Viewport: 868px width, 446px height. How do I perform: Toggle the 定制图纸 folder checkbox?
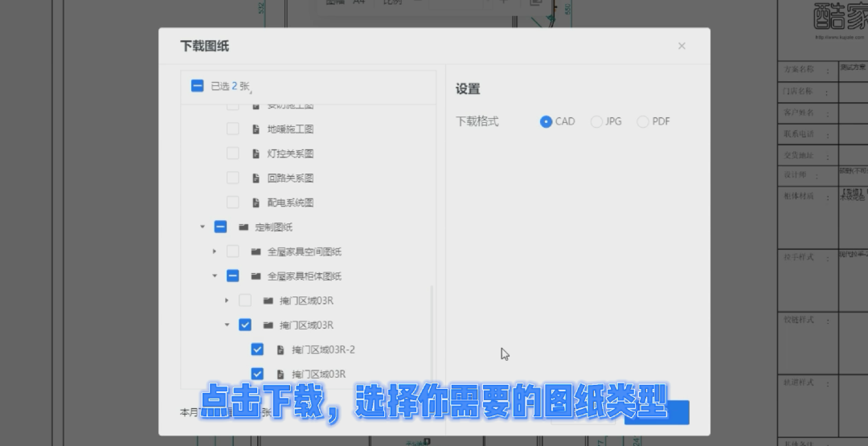tap(220, 227)
